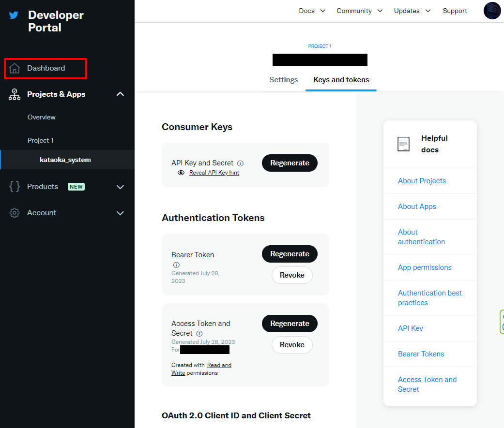Click the Twitter bird logo

coord(14,15)
